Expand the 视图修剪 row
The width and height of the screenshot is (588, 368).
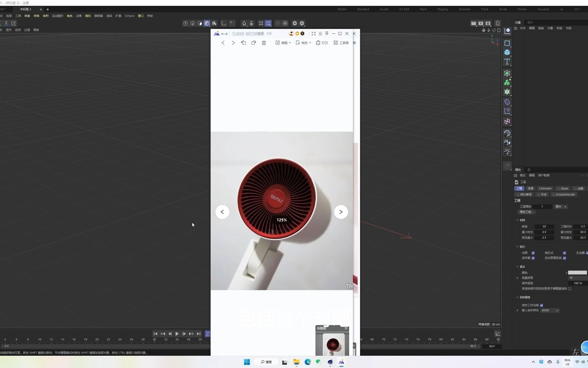(x=518, y=278)
